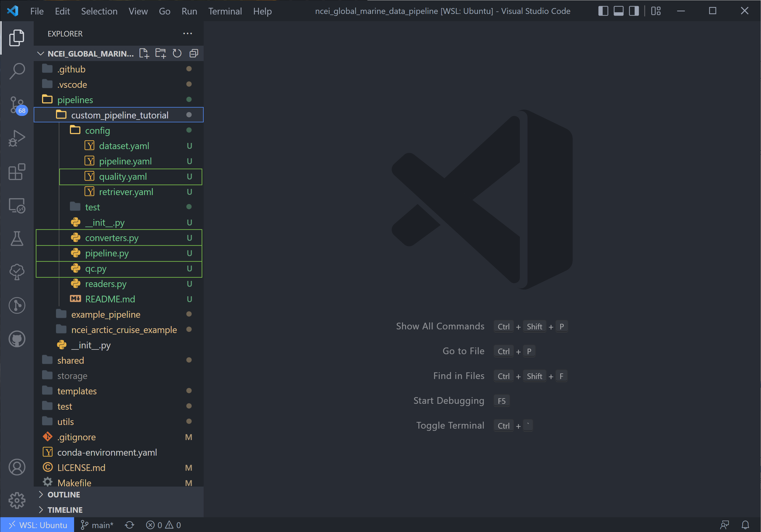Open the Help menu
761x532 pixels.
tap(262, 11)
